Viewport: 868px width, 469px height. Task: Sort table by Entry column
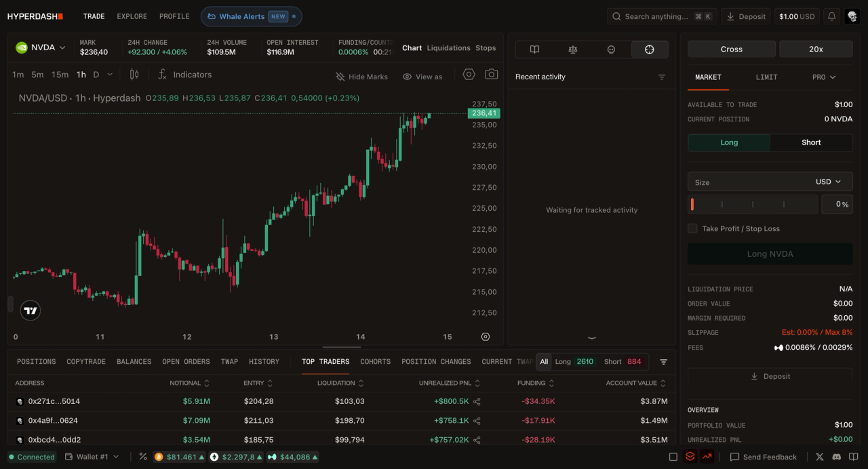pyautogui.click(x=258, y=383)
